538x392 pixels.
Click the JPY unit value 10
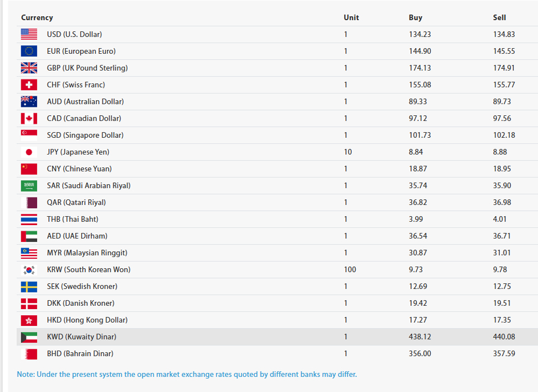[348, 152]
